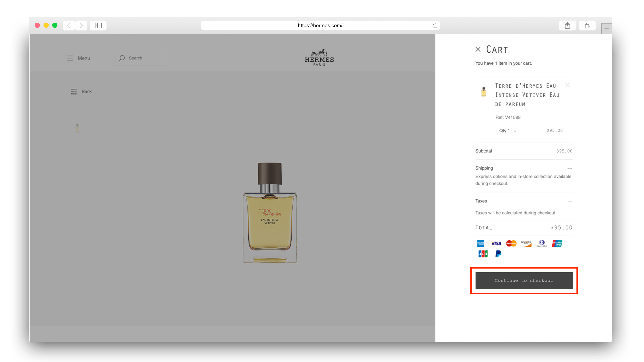Click the UnionPay payment icon
The image size is (644, 362).
coord(557,243)
